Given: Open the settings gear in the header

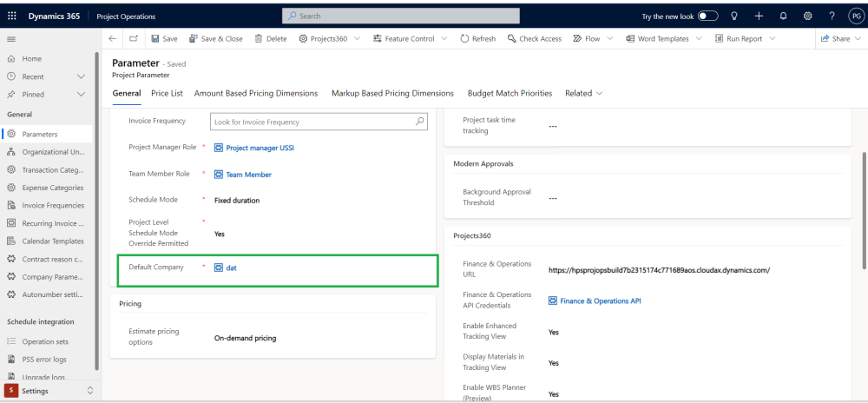Looking at the screenshot, I should pyautogui.click(x=808, y=16).
